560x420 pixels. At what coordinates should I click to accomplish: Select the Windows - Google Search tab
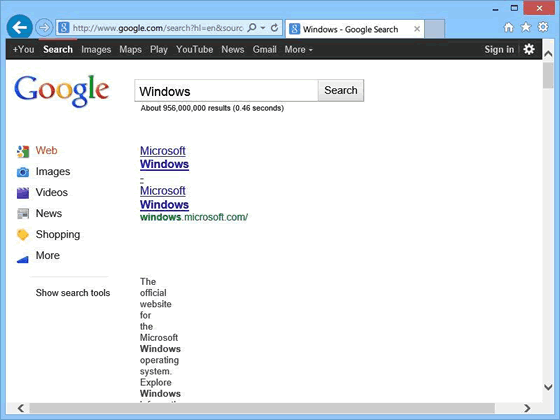(x=355, y=29)
